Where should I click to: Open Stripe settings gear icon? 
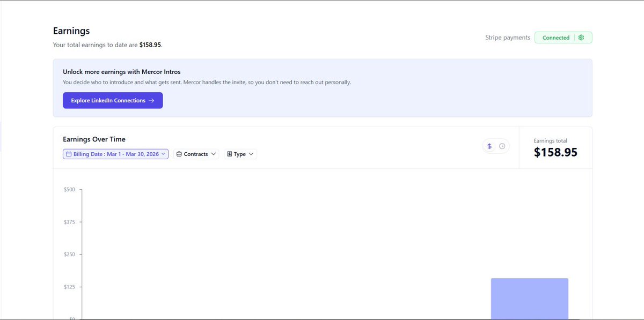pyautogui.click(x=581, y=38)
